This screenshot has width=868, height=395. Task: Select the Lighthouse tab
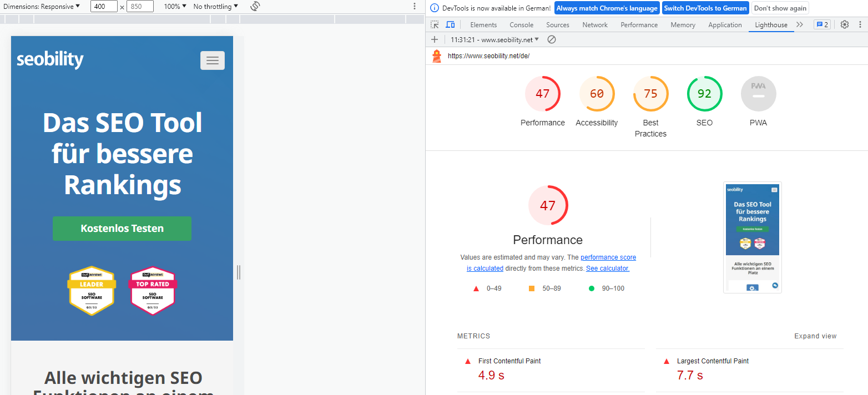[x=771, y=25]
